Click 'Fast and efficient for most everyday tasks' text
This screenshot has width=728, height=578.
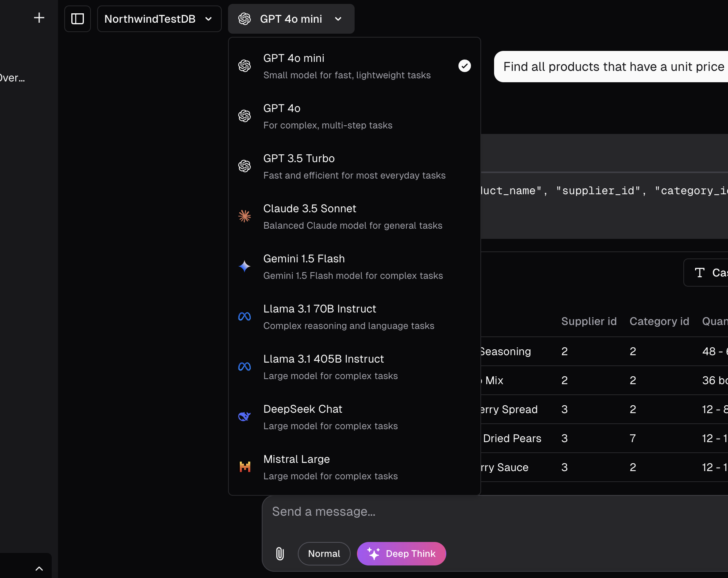[355, 175]
